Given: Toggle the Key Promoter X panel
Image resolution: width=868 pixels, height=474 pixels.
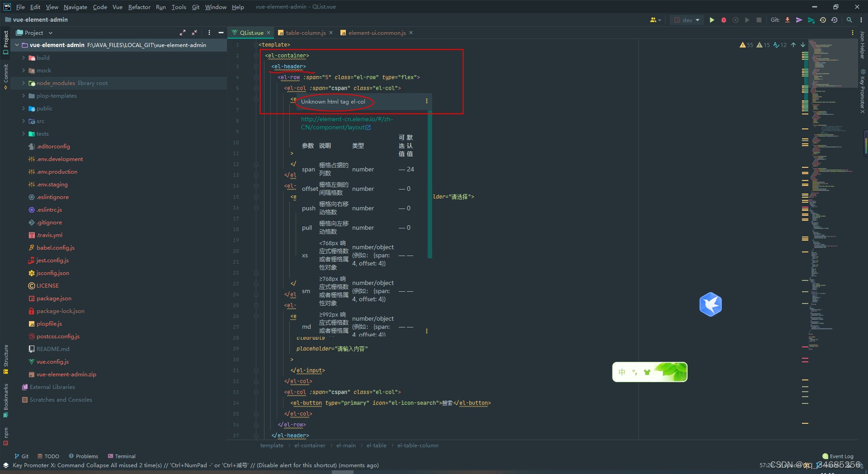Looking at the screenshot, I should pos(863,90).
